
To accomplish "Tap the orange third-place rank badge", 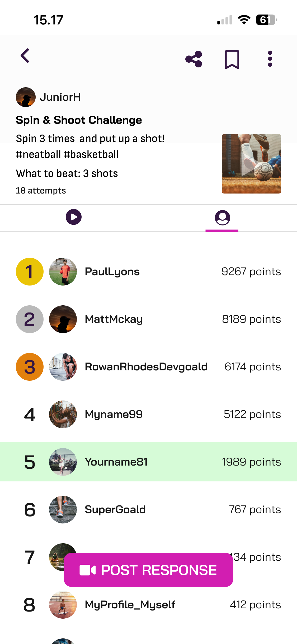I will click(x=30, y=367).
